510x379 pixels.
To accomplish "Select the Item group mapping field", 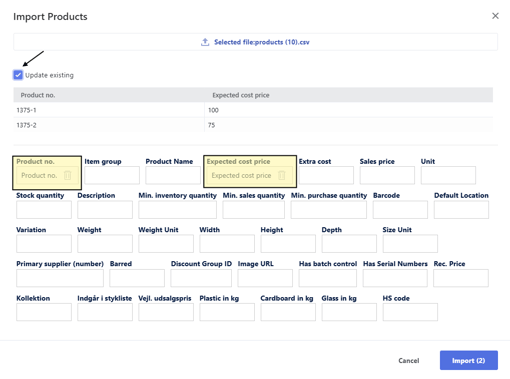I will click(112, 175).
